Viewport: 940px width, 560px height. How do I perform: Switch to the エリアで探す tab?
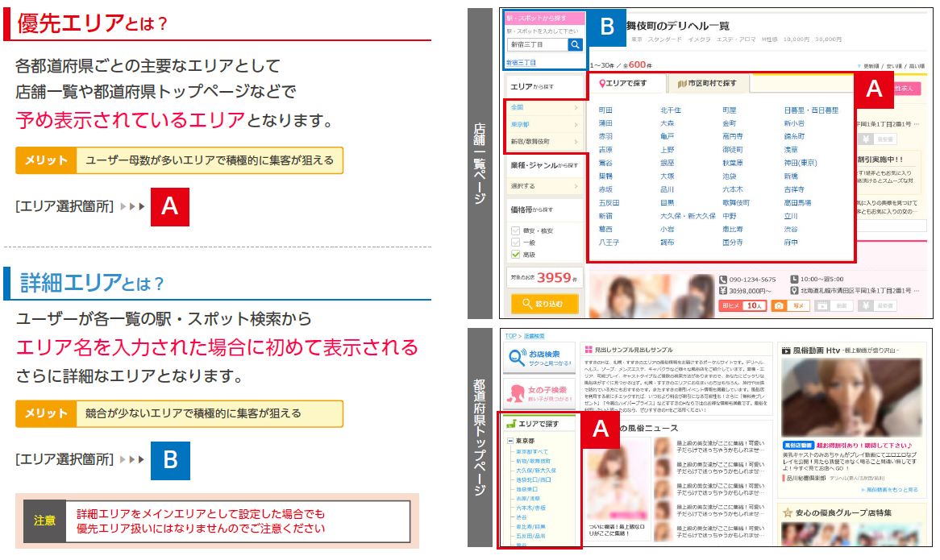pos(624,84)
